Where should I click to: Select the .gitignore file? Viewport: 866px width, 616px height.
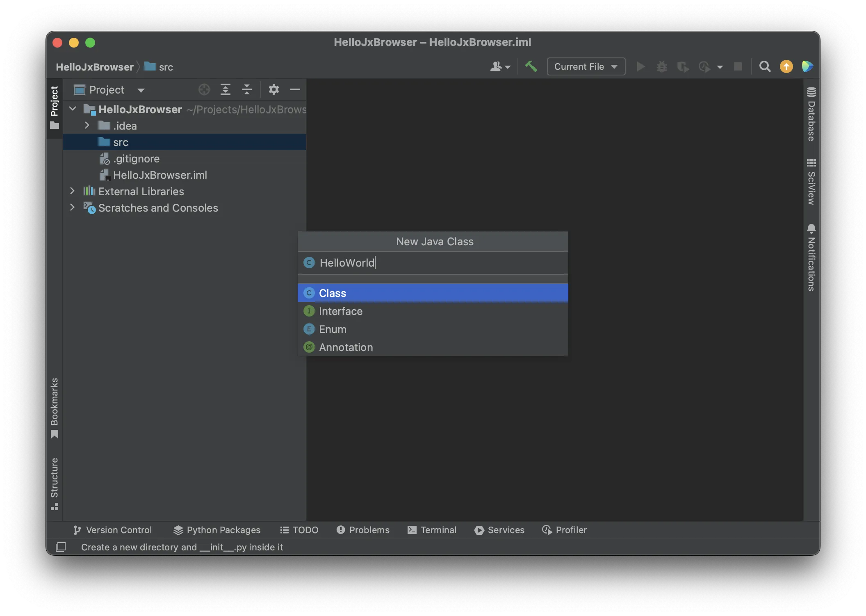coord(136,159)
